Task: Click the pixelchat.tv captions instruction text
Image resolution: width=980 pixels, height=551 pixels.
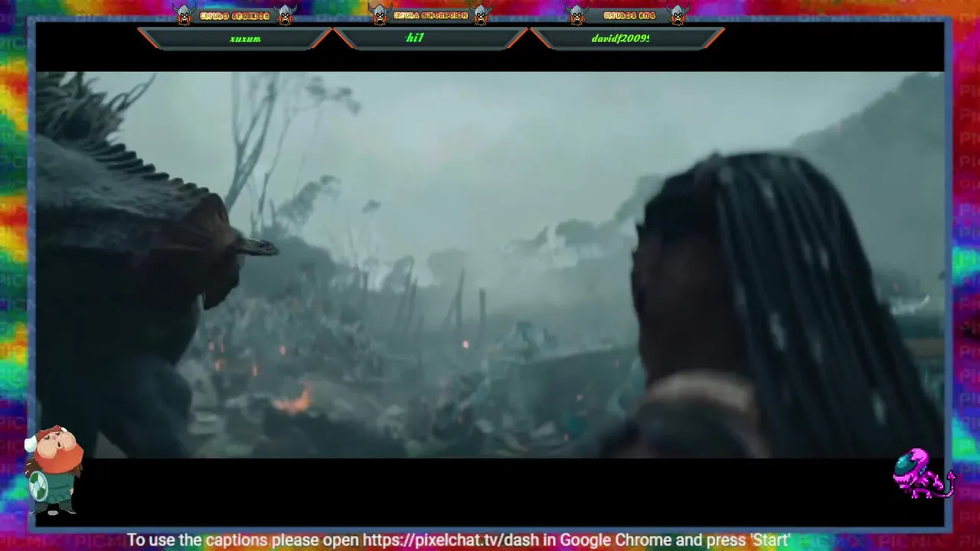Action: click(459, 540)
